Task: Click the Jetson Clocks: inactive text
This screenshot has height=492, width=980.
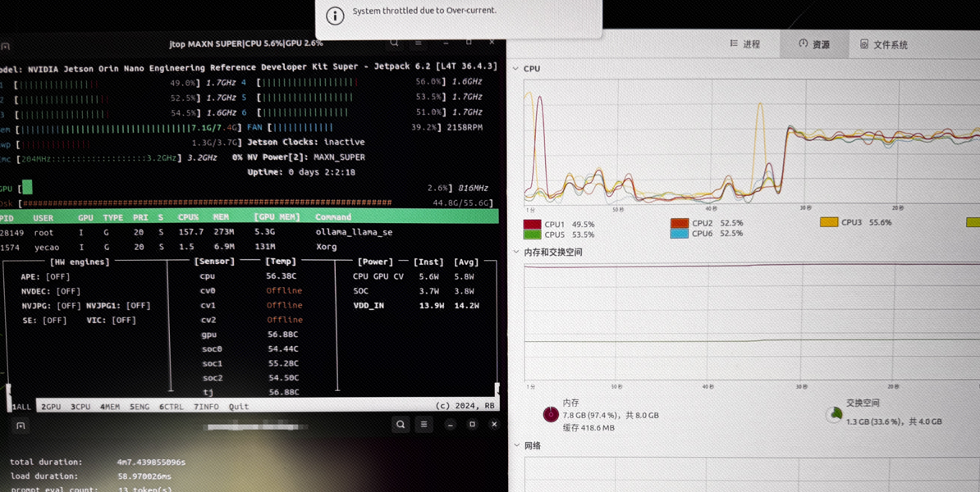Action: click(305, 142)
